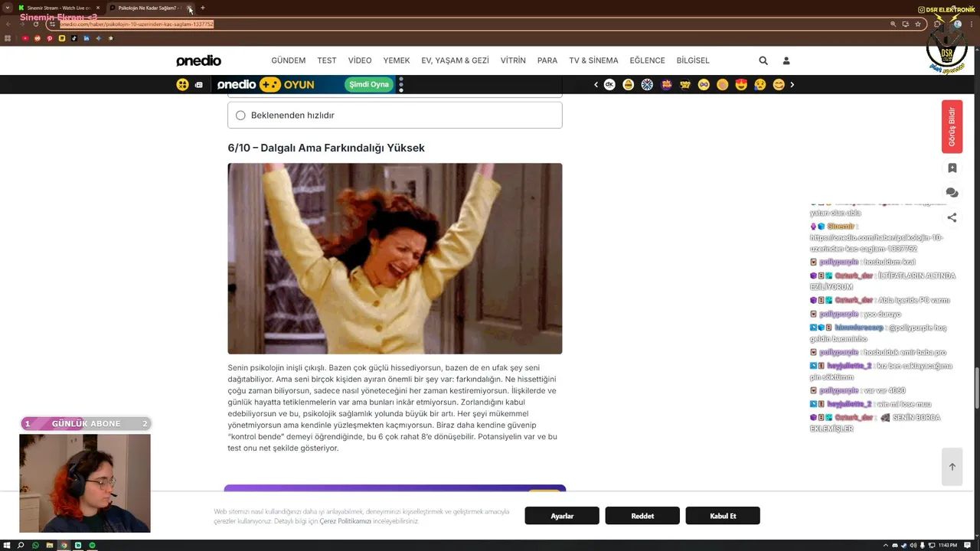980x551 pixels.
Task: Click the crying emoji in reaction bar
Action: pyautogui.click(x=759, y=85)
